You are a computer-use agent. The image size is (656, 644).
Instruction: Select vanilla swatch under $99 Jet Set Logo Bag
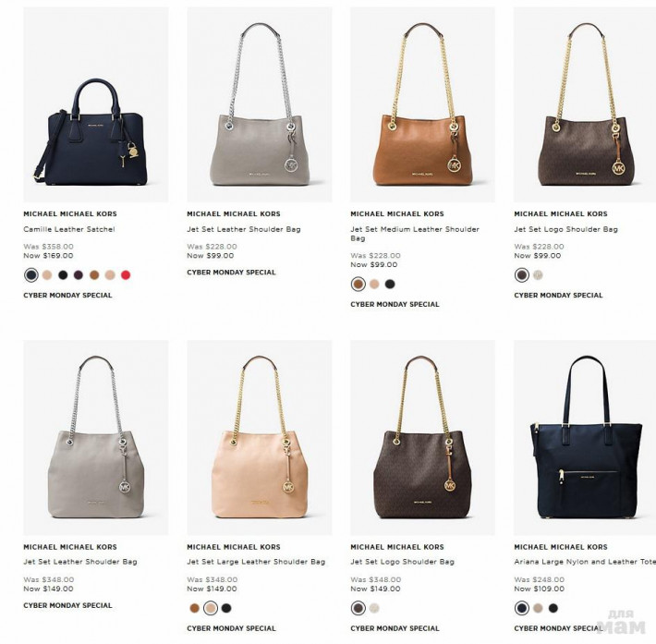[538, 275]
